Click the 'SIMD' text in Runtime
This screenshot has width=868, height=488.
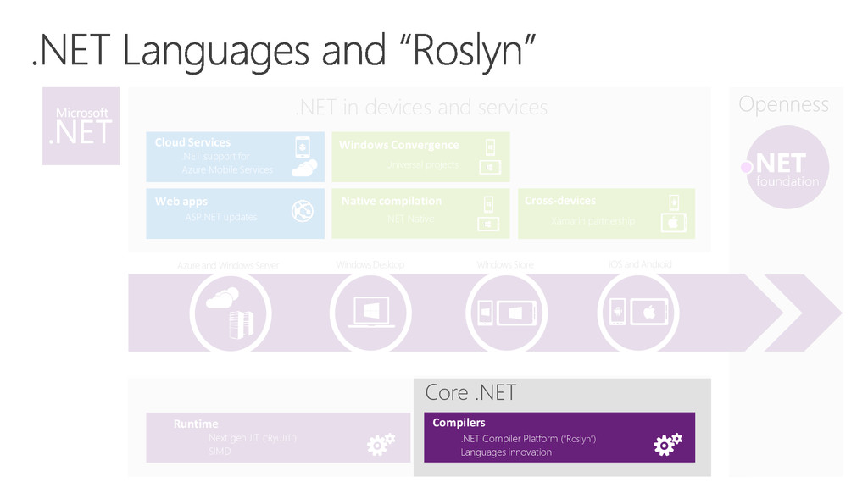click(220, 451)
